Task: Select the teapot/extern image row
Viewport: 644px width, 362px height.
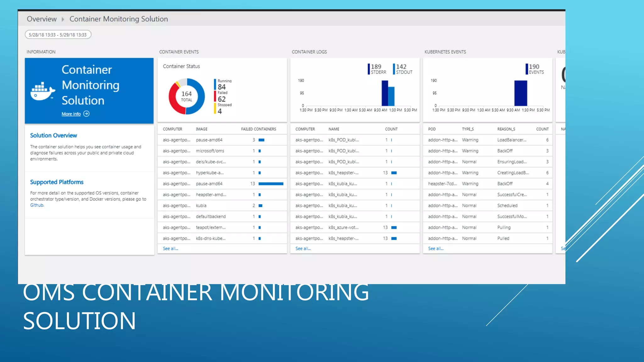Action: pos(222,228)
